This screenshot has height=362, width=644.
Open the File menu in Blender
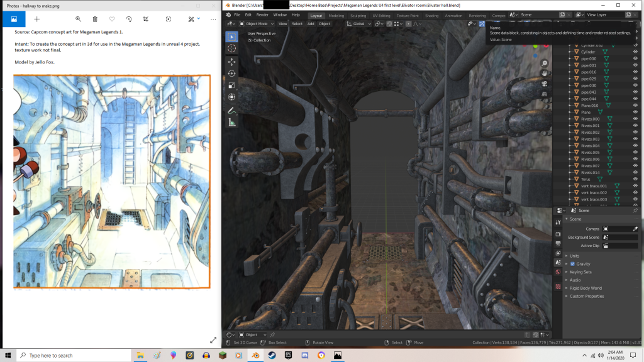point(237,15)
